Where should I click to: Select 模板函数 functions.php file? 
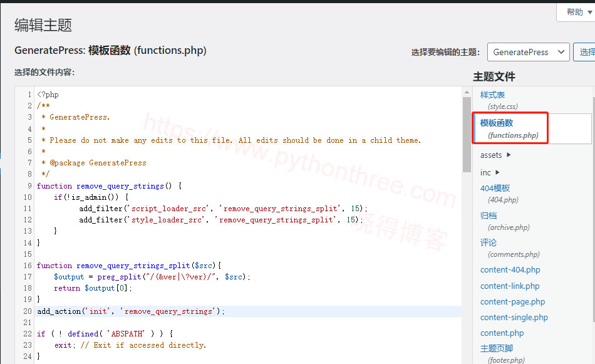pyautogui.click(x=497, y=123)
